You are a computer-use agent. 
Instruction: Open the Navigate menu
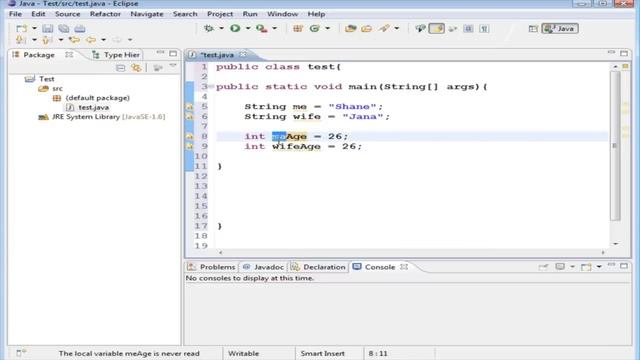147,14
